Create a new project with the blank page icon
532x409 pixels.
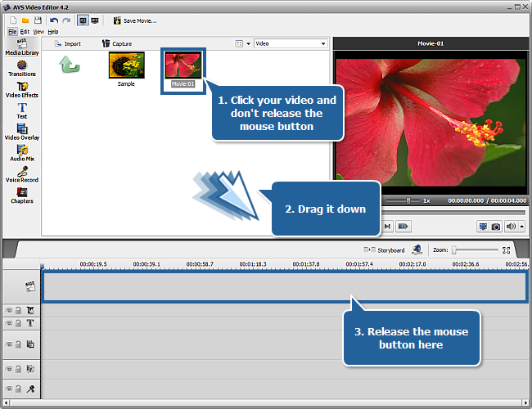coord(14,20)
